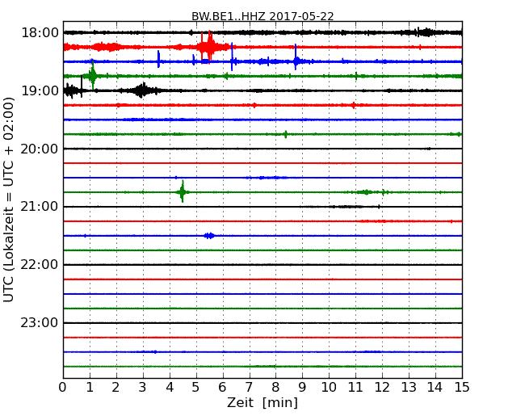Select the "22:00" time tick label
This screenshot has width=525, height=420.
point(40,265)
